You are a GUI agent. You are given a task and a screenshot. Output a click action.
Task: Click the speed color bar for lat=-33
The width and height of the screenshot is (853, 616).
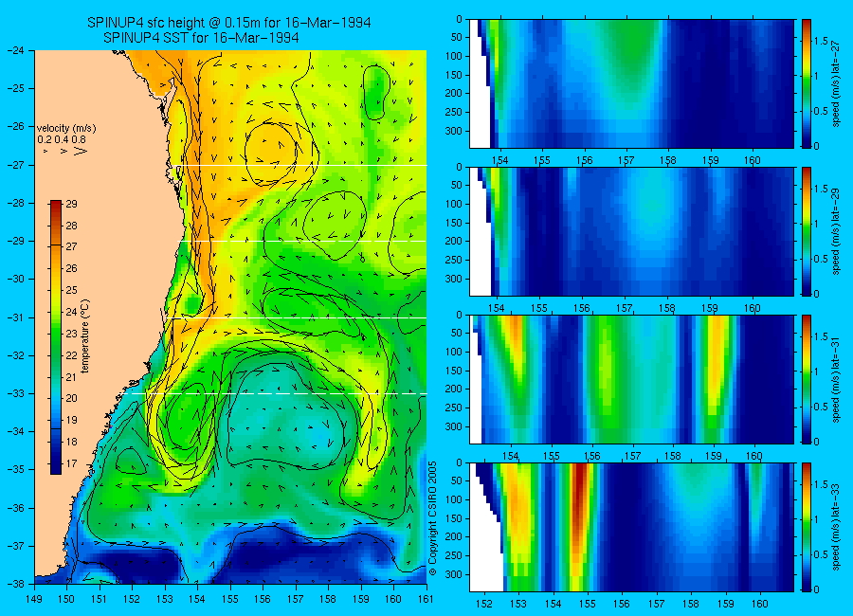[x=807, y=527]
